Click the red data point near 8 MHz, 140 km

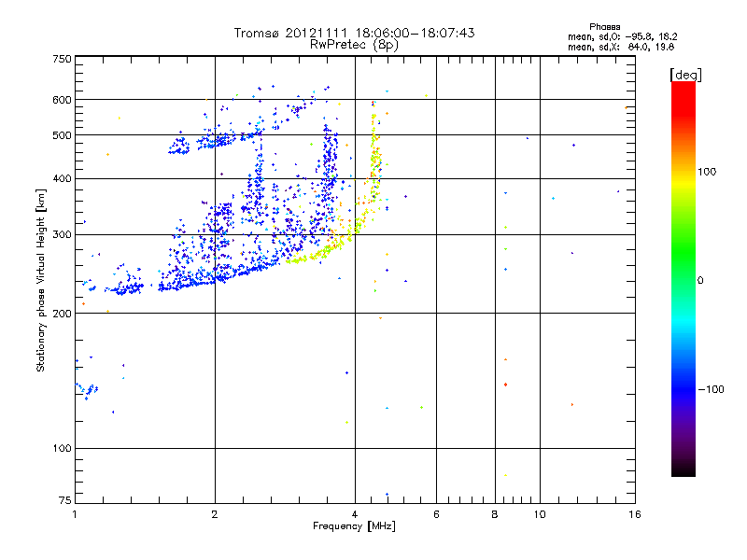pyautogui.click(x=505, y=385)
